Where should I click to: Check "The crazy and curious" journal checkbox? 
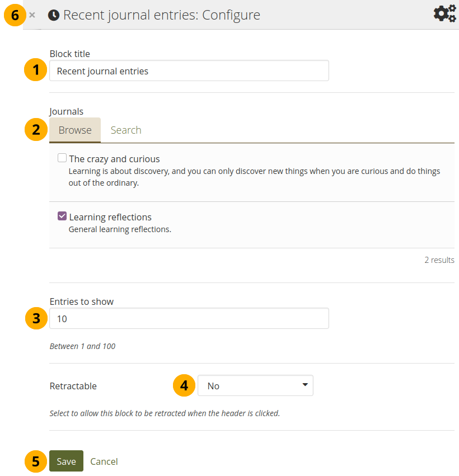point(62,158)
